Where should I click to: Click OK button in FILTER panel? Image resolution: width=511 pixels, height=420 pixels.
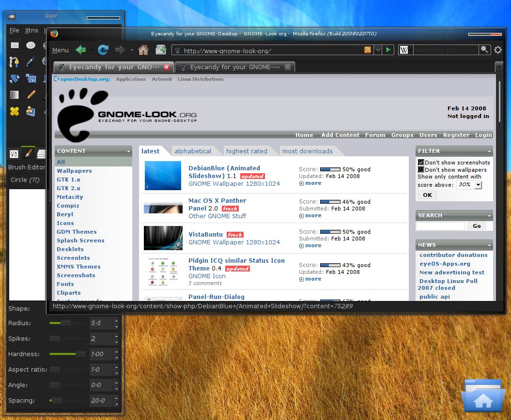427,195
